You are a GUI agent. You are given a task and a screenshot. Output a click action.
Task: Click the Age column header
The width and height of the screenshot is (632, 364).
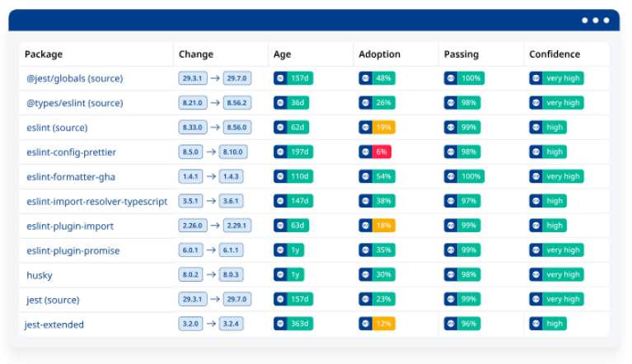[282, 54]
